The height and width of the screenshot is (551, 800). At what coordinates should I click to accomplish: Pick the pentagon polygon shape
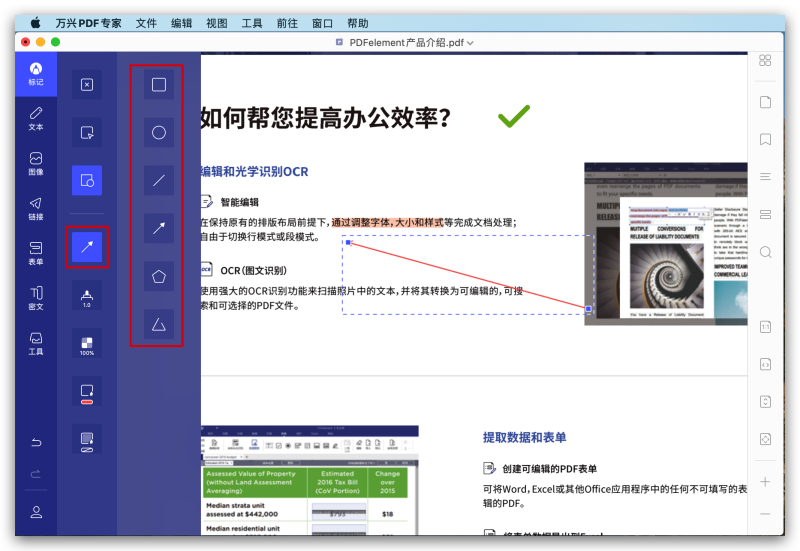(158, 275)
